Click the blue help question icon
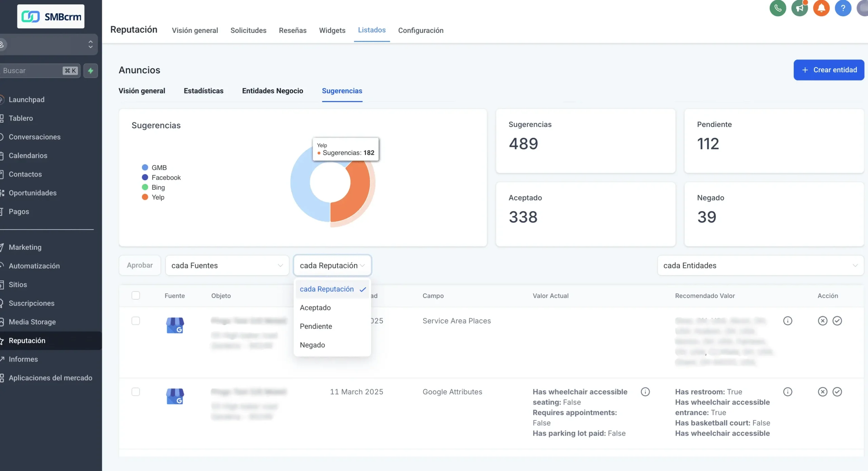This screenshot has width=868, height=471. coord(843,8)
